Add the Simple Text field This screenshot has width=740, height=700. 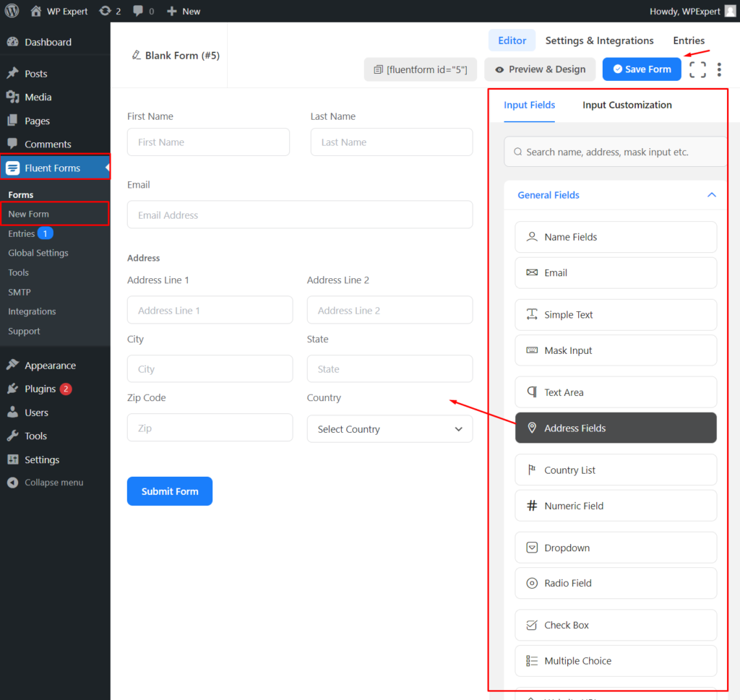coord(616,315)
